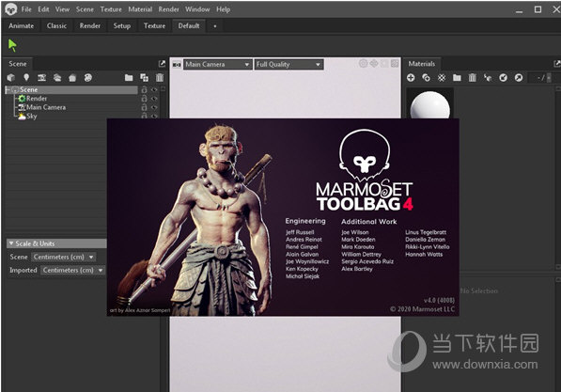Open Scene units Centimeters dropdown

click(x=64, y=257)
